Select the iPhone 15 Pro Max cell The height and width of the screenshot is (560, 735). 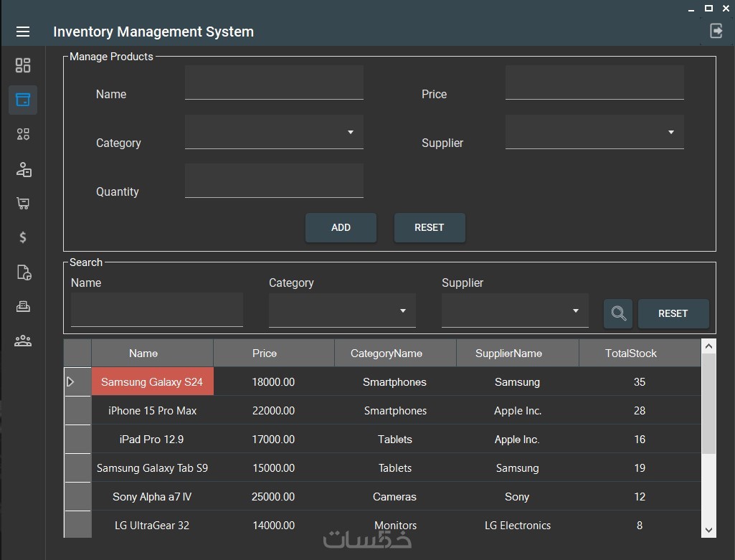click(152, 411)
